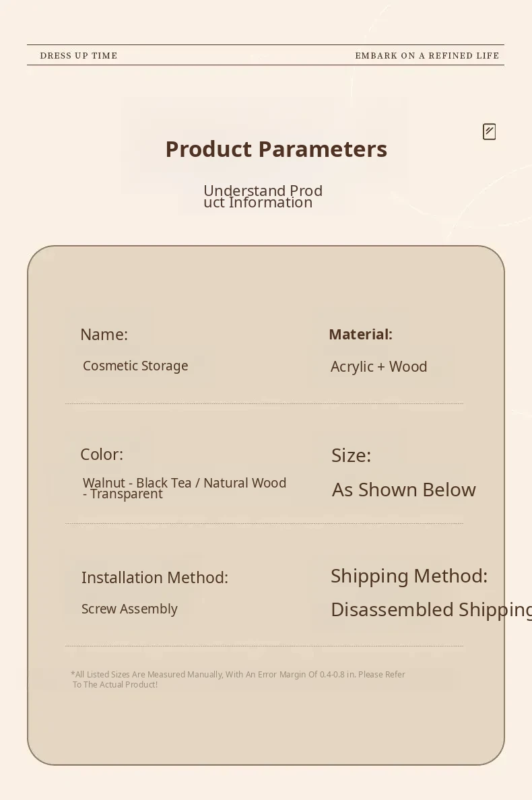The image size is (532, 800).
Task: Click the "Name:" label
Action: pos(104,335)
